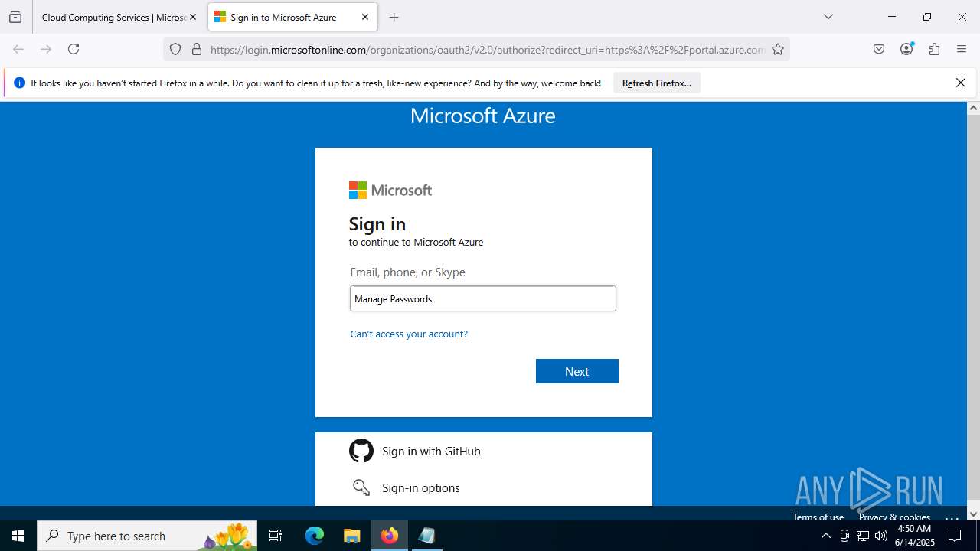Click the info icon in notification bar
980x551 pixels.
[x=19, y=83]
